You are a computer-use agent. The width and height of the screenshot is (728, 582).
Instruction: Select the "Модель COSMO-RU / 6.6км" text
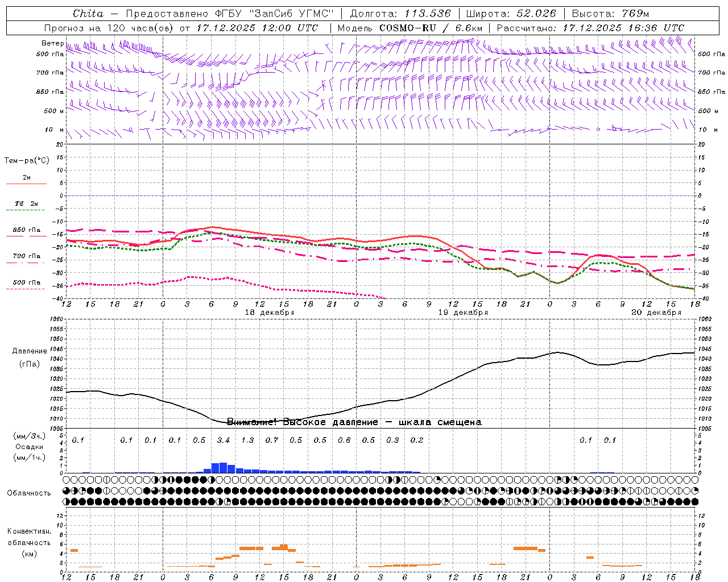click(x=410, y=27)
